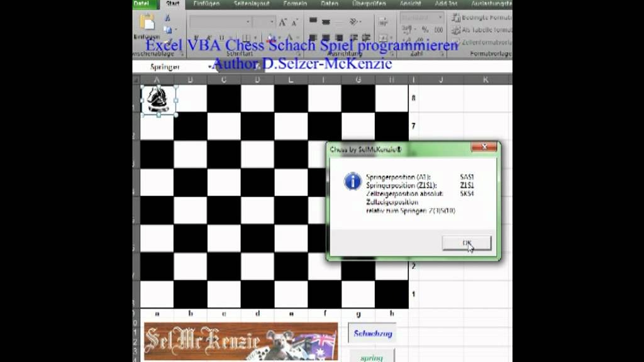Open Bedingte Formatierung
Screen dimensions: 644x362
point(481,17)
